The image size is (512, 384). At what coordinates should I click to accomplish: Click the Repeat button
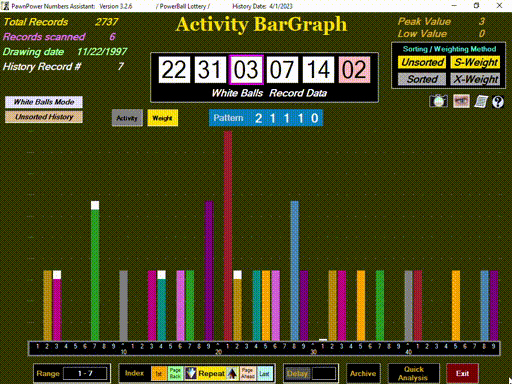coord(211,373)
